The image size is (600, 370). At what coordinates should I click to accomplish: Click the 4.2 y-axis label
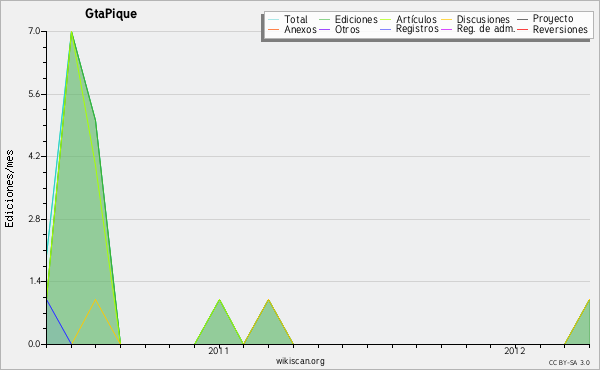pos(34,156)
